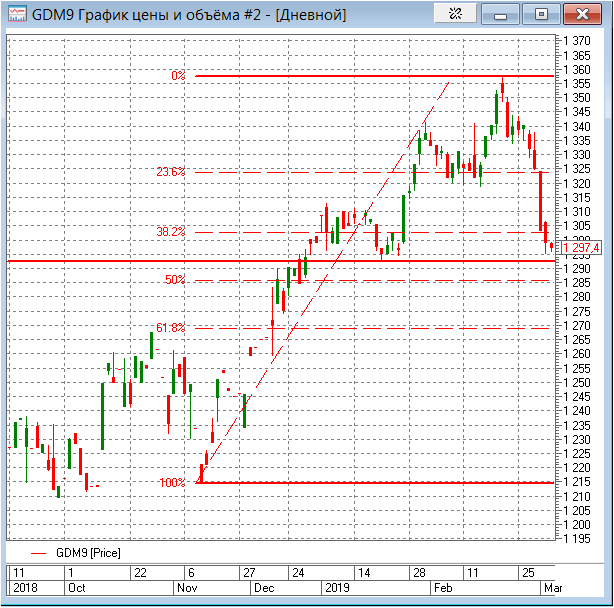Select the 100% Fibonacci level label
614x608 pixels.
click(172, 483)
